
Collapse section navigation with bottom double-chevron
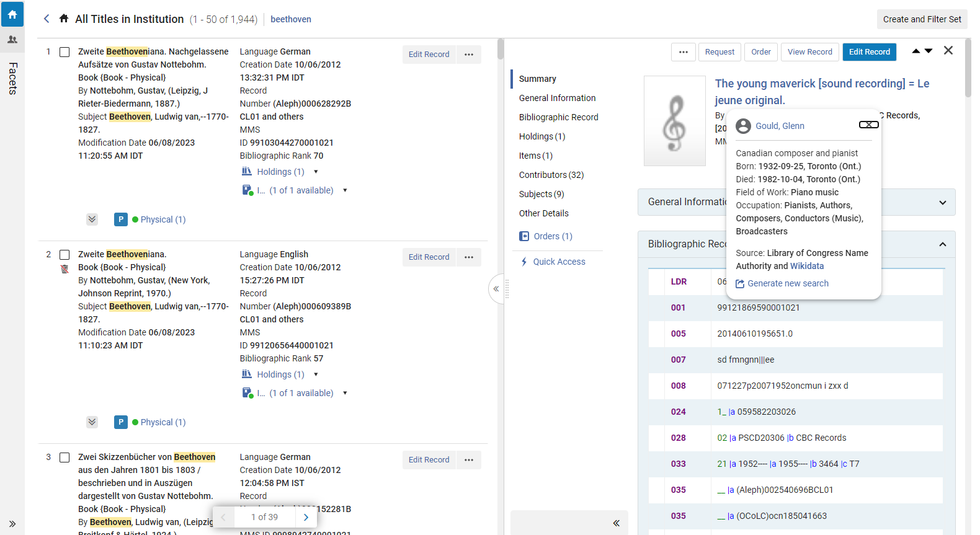617,523
